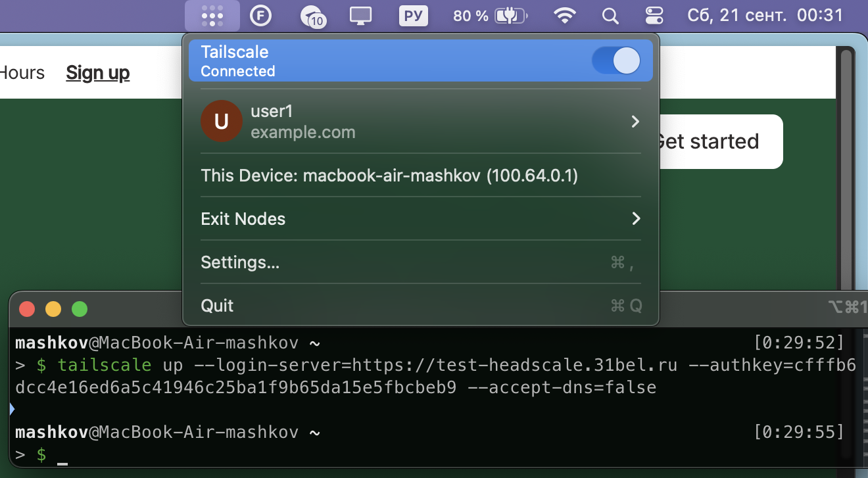Toggle off the Tailscale Connected switch
The height and width of the screenshot is (478, 868).
616,61
